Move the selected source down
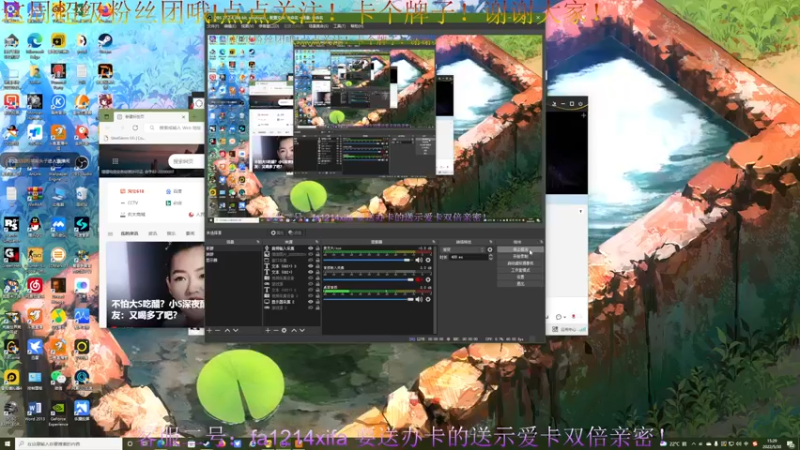The height and width of the screenshot is (450, 800). pyautogui.click(x=302, y=331)
